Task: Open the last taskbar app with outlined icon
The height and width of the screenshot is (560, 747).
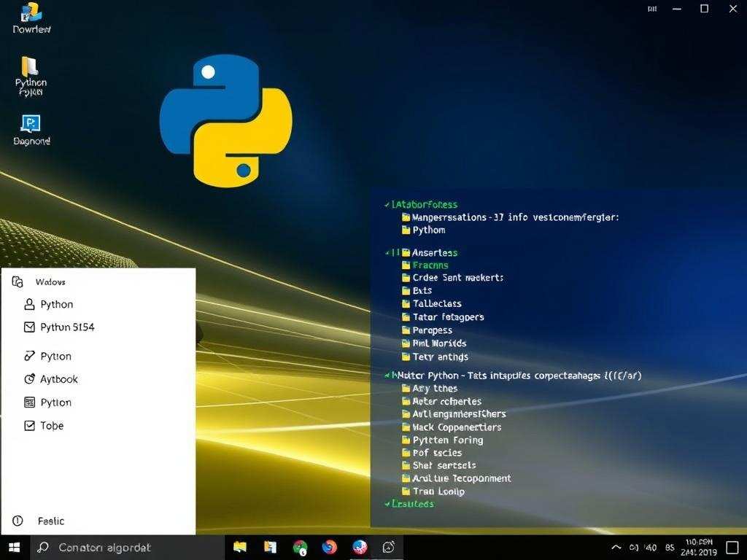Action: point(389,548)
